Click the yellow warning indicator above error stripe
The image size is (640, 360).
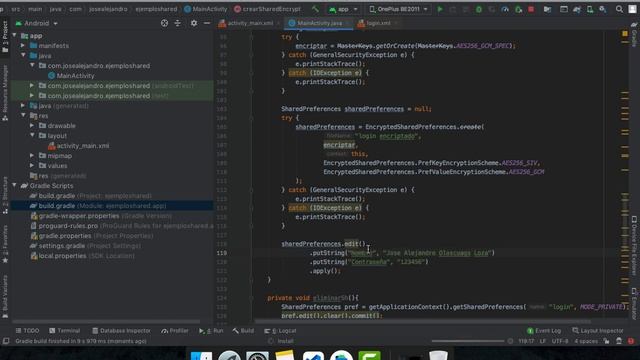coord(625,33)
